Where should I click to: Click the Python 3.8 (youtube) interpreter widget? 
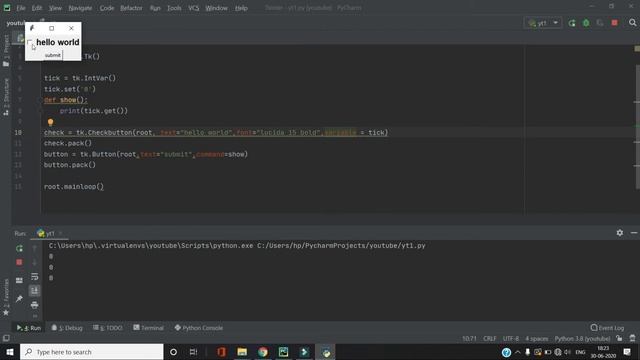(582, 339)
